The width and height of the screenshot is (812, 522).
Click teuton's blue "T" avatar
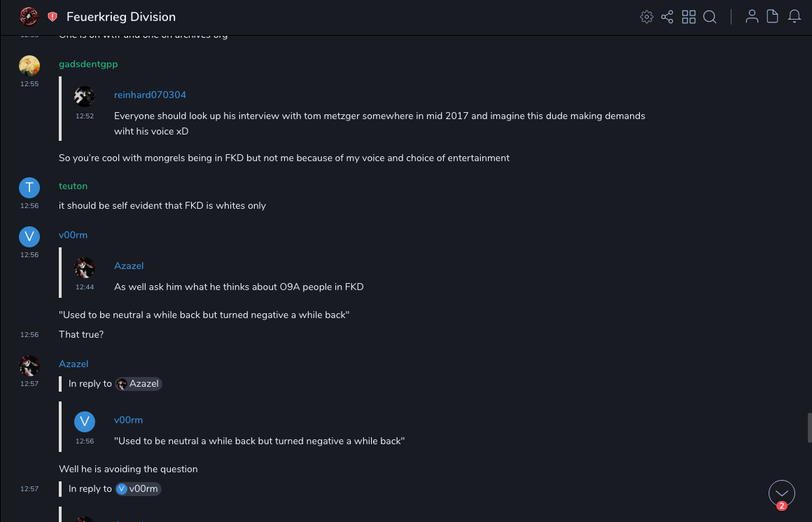29,187
